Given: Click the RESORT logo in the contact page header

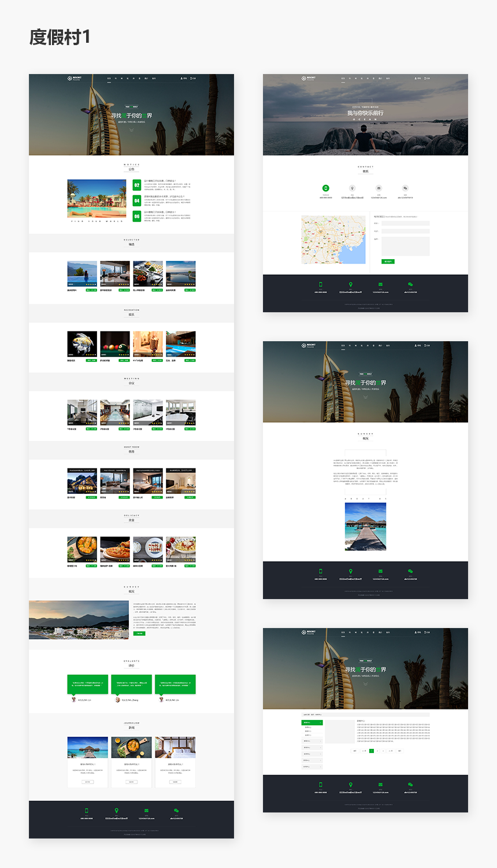Looking at the screenshot, I should (308, 78).
